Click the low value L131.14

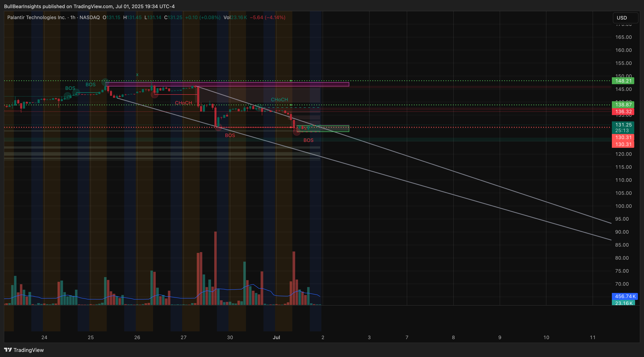(x=153, y=17)
